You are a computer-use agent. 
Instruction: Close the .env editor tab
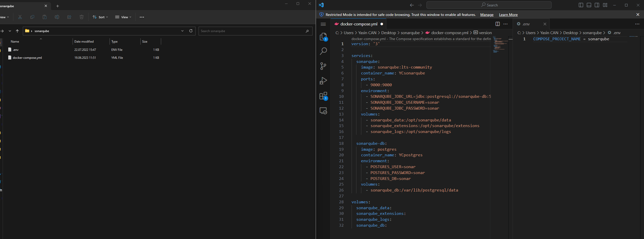coord(545,24)
